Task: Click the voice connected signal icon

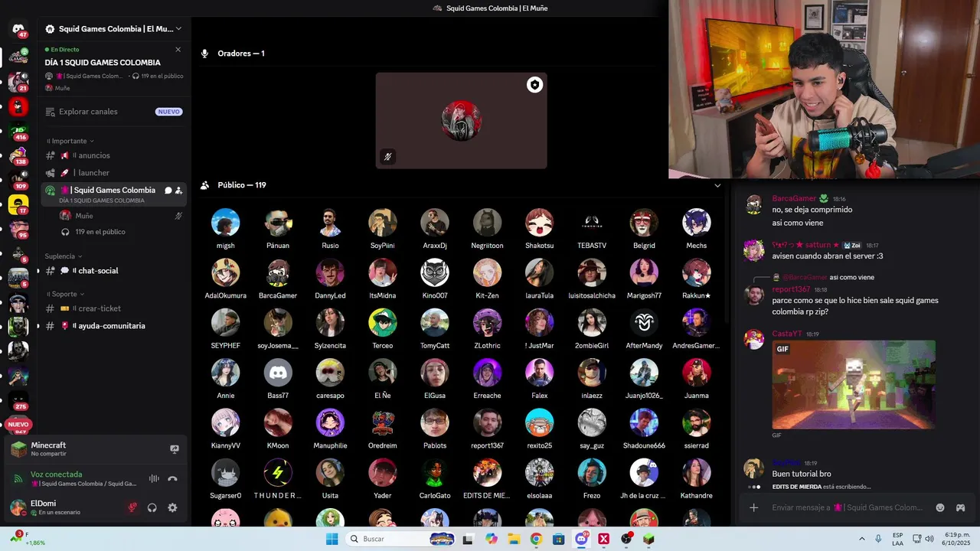Action: (18, 478)
